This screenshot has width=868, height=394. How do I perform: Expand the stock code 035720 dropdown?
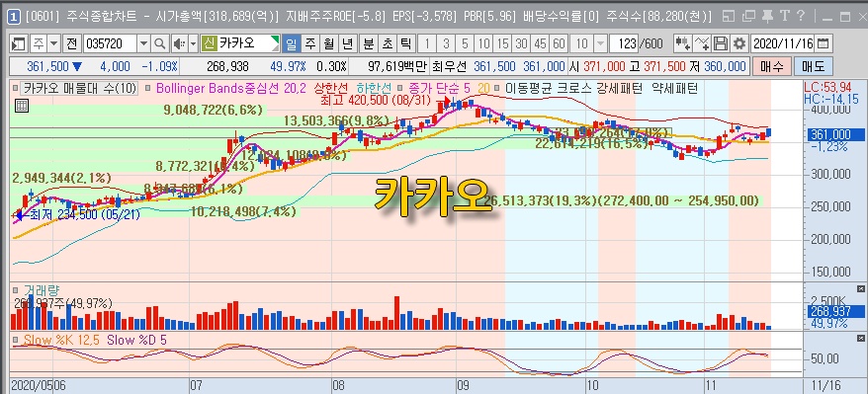pyautogui.click(x=143, y=43)
